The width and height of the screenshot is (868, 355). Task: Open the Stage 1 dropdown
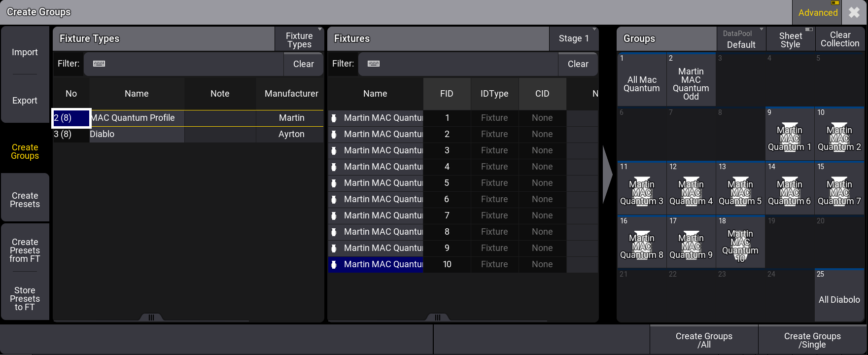[x=574, y=38]
